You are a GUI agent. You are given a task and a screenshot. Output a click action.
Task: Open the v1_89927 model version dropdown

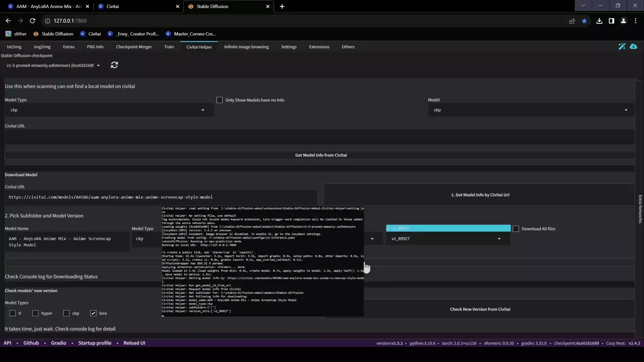pyautogui.click(x=448, y=239)
